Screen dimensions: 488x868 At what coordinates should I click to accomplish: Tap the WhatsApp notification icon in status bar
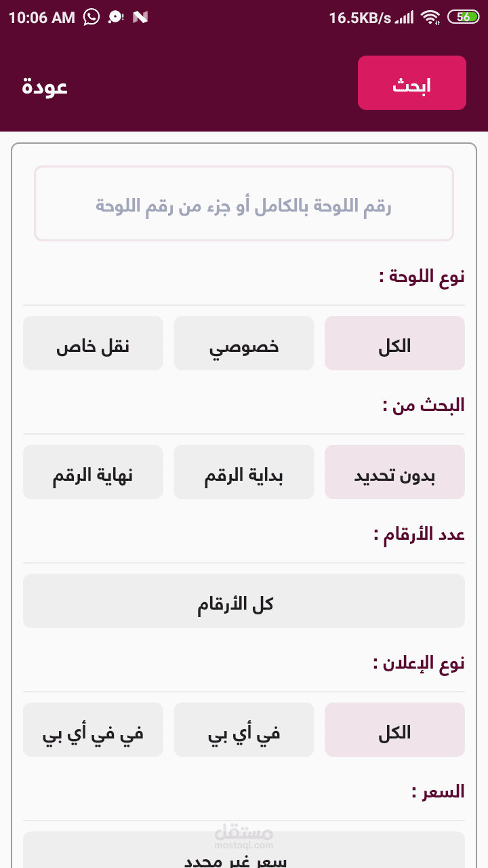point(91,18)
